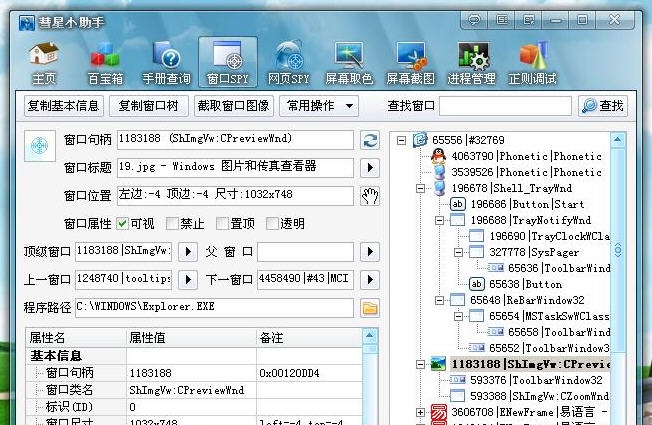
Task: Click the 基本信息 group row
Action: pyautogui.click(x=194, y=356)
